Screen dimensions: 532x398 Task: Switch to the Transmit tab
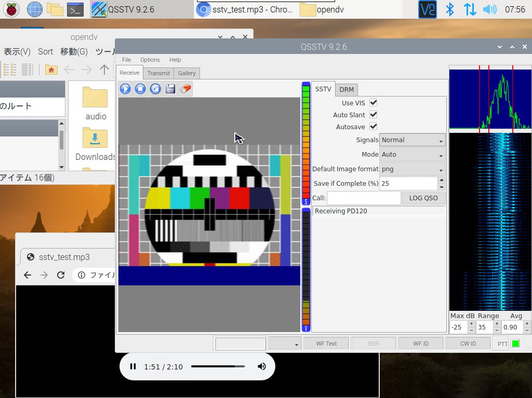coord(158,73)
